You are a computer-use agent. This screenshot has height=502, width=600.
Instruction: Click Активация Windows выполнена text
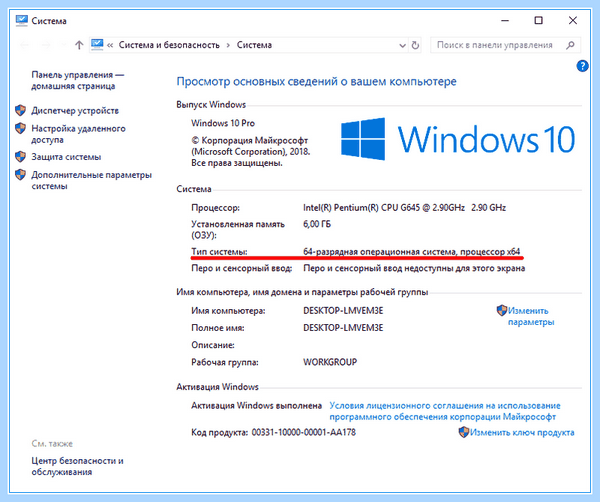[256, 406]
